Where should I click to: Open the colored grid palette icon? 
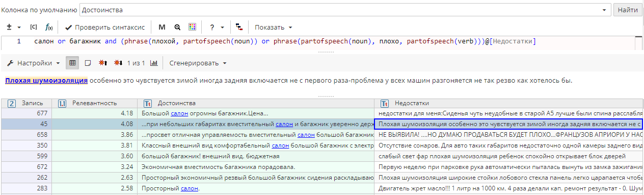click(192, 27)
